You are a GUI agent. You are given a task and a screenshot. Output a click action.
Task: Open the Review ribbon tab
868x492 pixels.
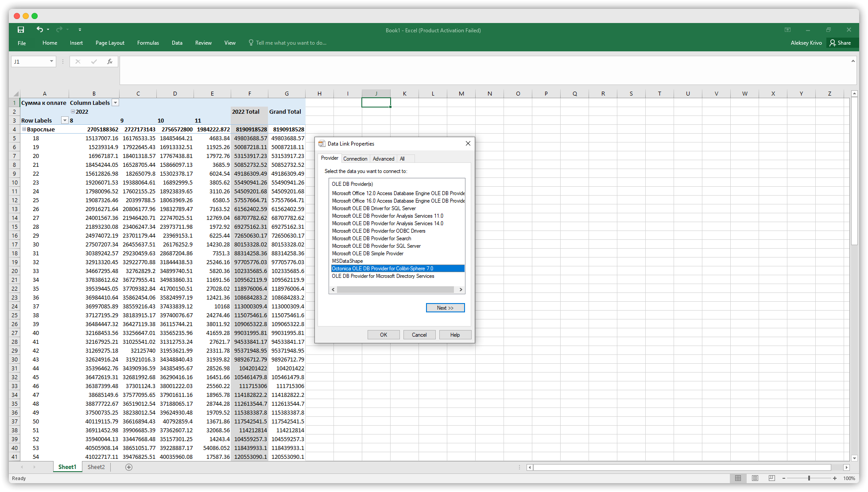point(203,43)
